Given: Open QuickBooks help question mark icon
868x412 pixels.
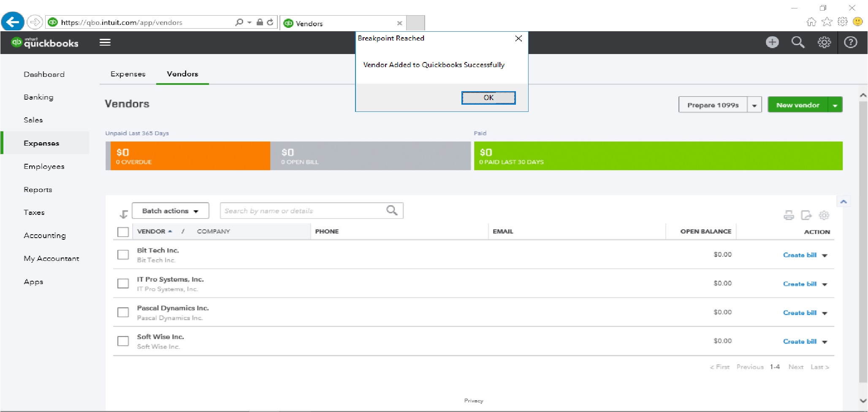Looking at the screenshot, I should [x=850, y=42].
